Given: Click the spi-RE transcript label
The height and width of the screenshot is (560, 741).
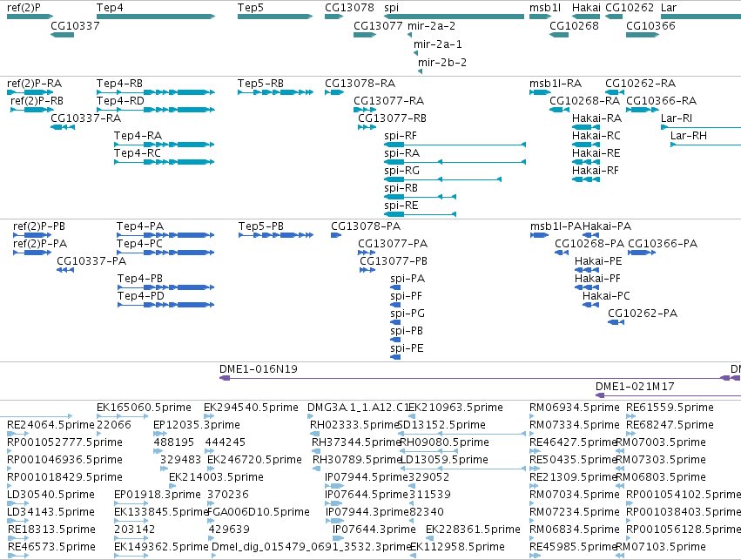Looking at the screenshot, I should click(x=401, y=206).
